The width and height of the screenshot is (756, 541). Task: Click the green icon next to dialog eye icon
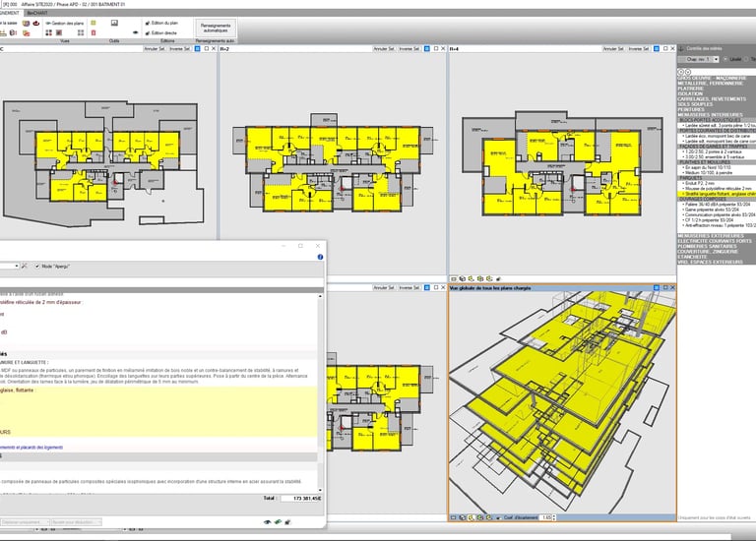(x=278, y=521)
